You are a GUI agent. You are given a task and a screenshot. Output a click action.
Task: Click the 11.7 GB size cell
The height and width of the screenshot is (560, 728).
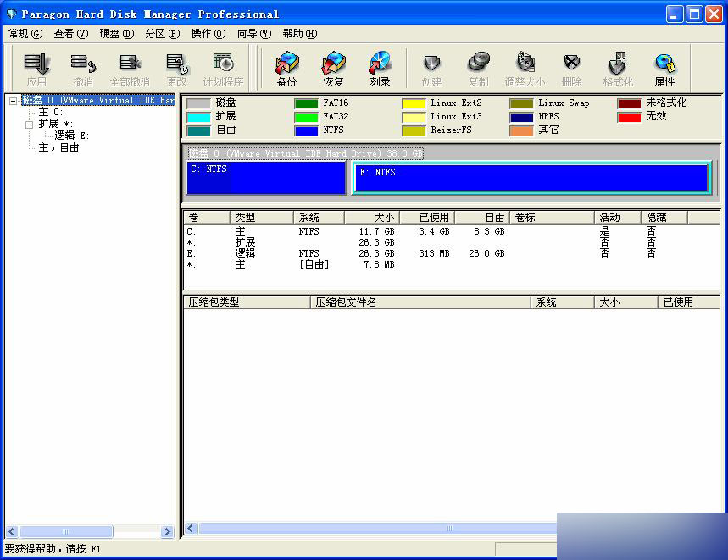point(376,231)
